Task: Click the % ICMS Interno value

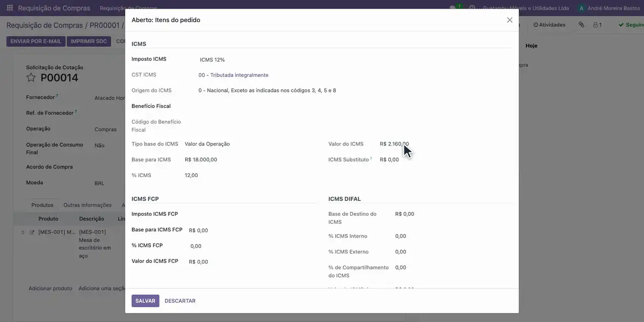Action: tap(401, 236)
